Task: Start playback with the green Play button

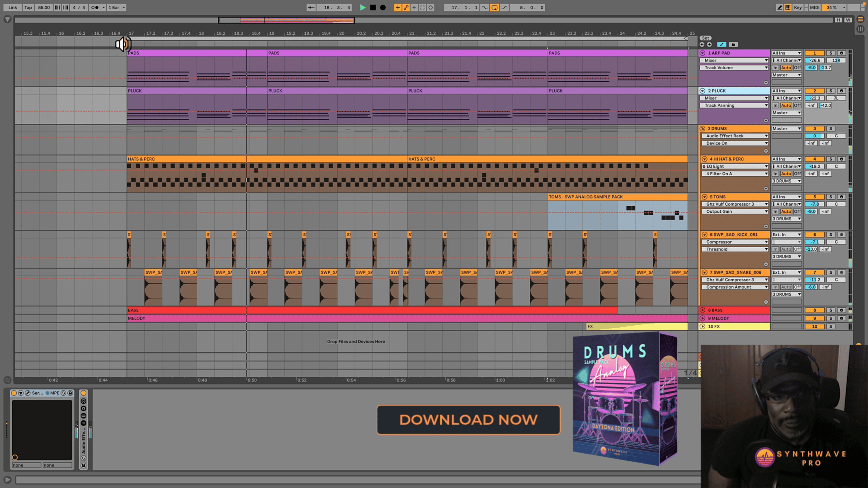Action: point(363,7)
